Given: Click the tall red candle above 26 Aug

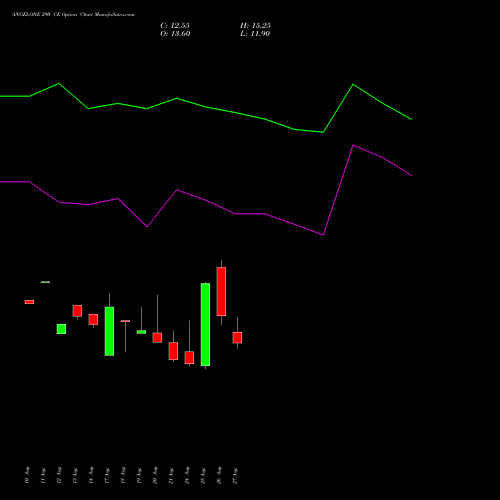Looking at the screenshot, I should 221,291.
